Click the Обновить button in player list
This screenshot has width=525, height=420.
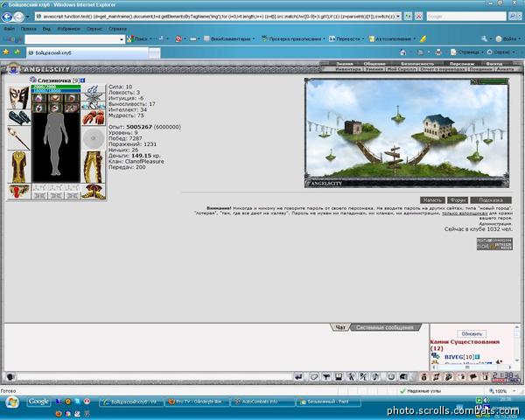pos(472,334)
